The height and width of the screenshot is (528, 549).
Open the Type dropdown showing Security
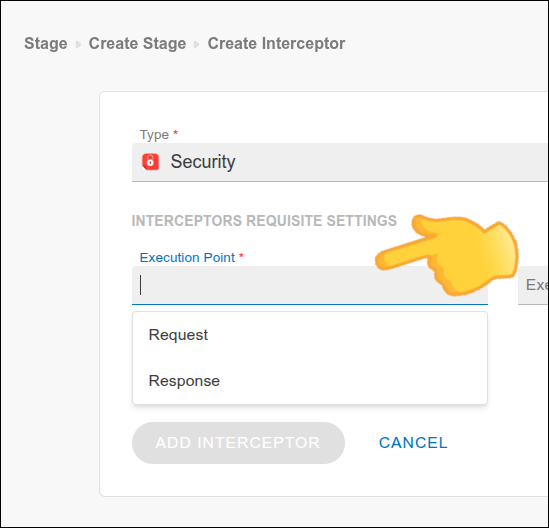(x=340, y=162)
